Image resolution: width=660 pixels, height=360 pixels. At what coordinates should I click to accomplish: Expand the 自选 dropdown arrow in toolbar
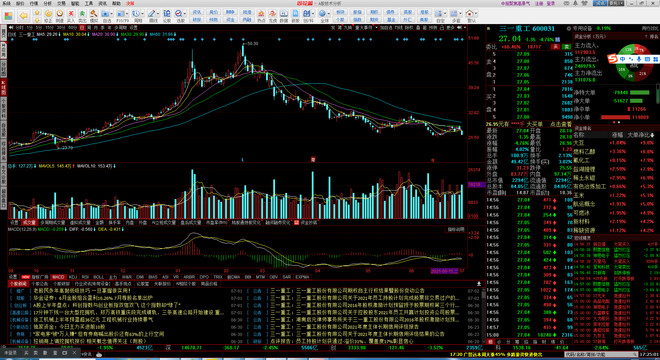[x=112, y=14]
